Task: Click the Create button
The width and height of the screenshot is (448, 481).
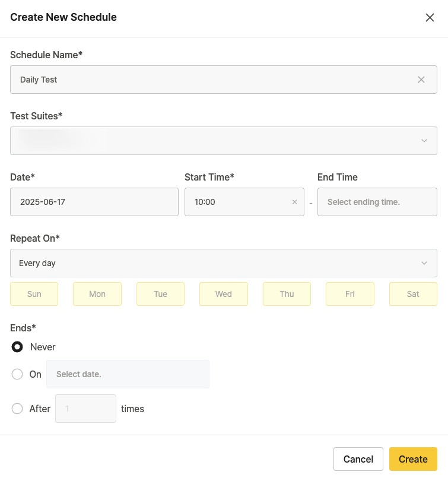Action: click(x=413, y=459)
